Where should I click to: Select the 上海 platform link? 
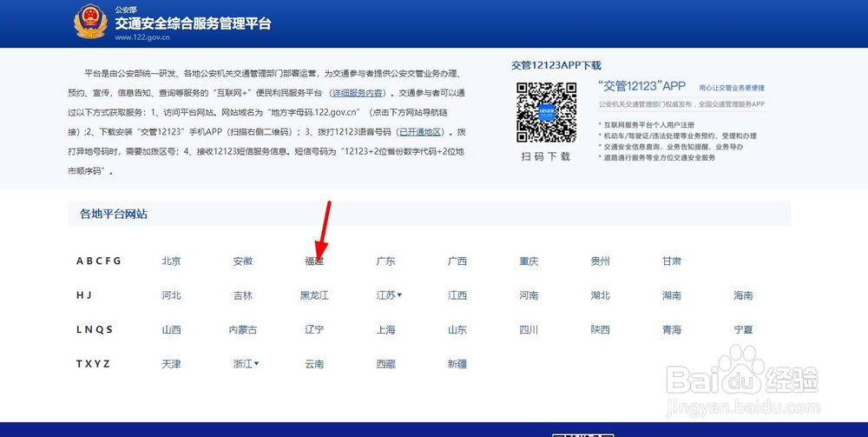[x=386, y=329]
